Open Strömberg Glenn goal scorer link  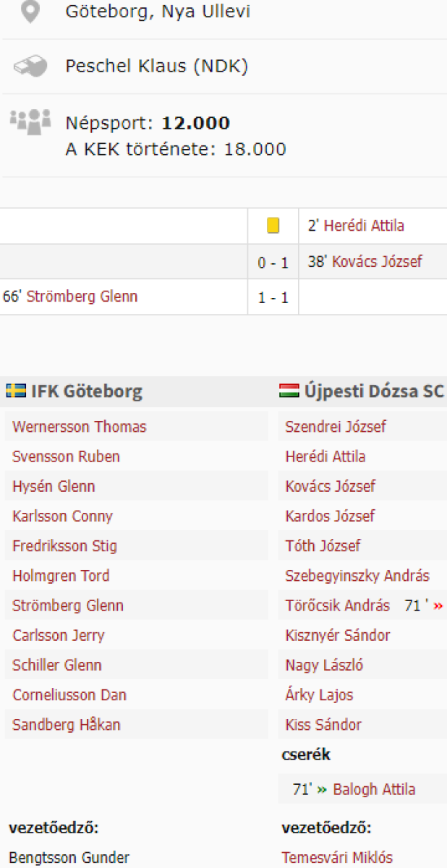point(82,297)
